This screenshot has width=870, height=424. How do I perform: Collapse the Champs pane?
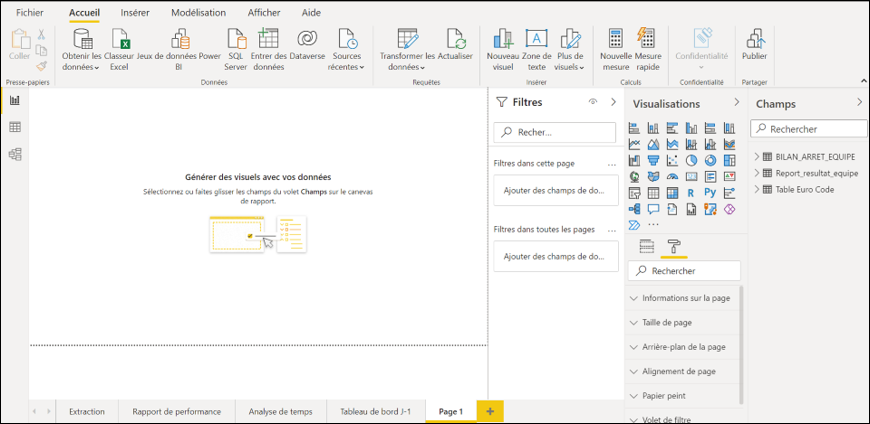pos(859,102)
